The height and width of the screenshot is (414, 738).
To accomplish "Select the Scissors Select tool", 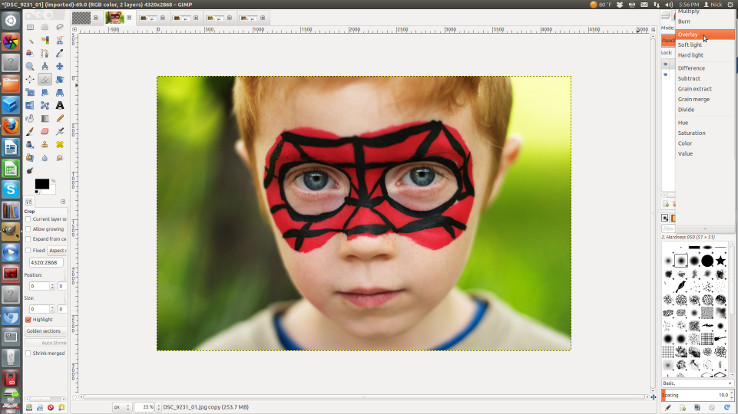I will (x=60, y=40).
